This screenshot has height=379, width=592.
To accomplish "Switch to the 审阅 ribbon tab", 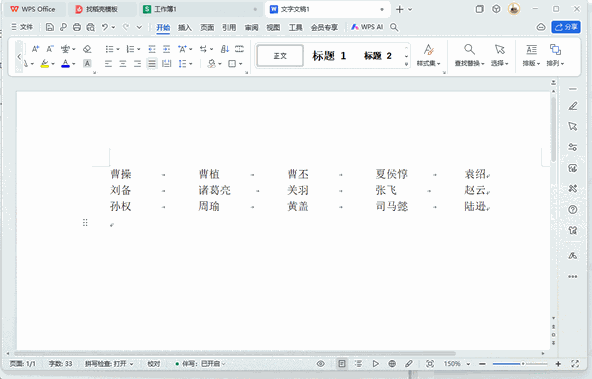I will tap(251, 27).
